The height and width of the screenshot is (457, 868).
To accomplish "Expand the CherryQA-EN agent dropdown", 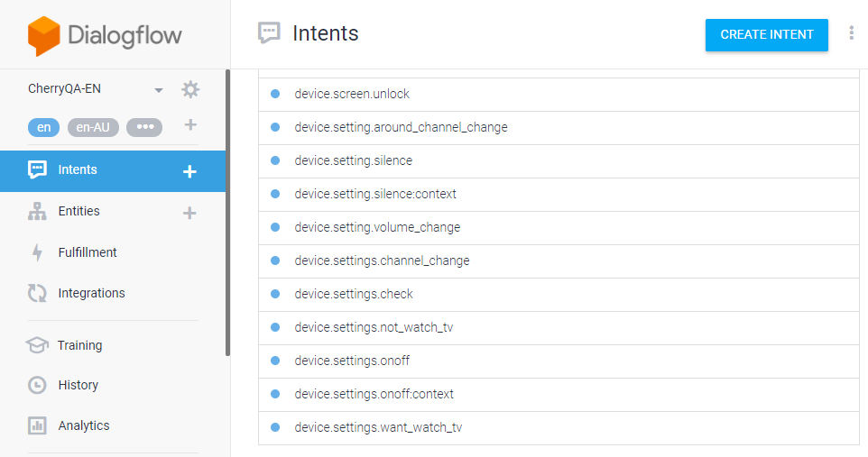I will [158, 89].
